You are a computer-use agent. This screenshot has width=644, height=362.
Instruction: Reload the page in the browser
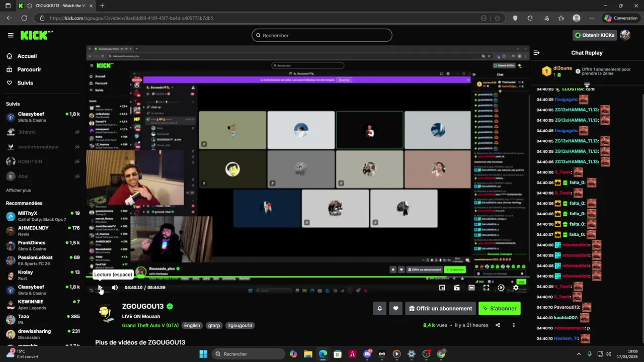pyautogui.click(x=24, y=18)
